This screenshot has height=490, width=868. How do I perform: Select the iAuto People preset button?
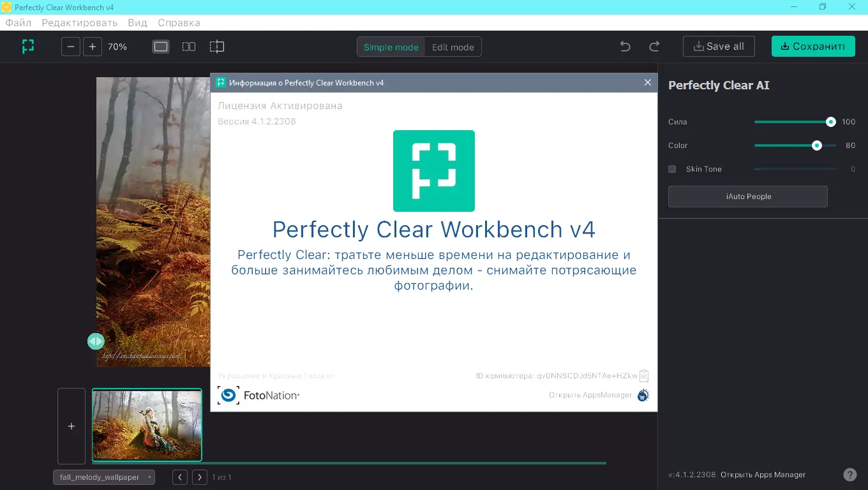click(748, 197)
